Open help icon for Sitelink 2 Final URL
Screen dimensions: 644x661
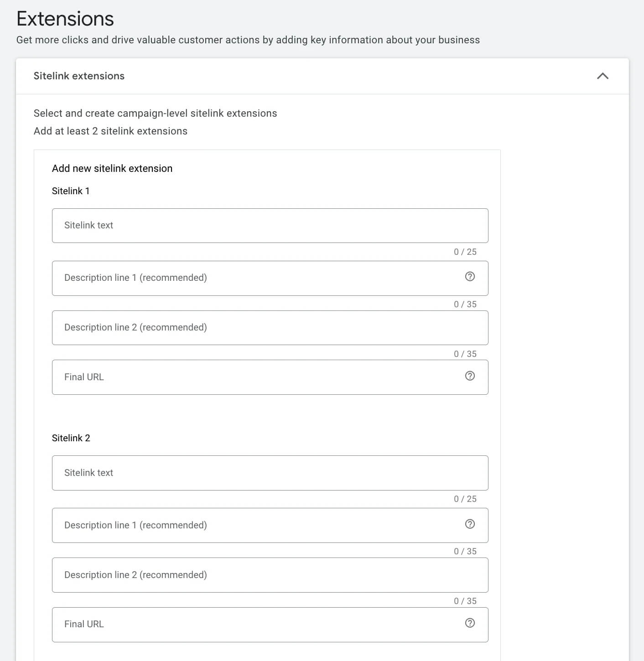tap(470, 623)
